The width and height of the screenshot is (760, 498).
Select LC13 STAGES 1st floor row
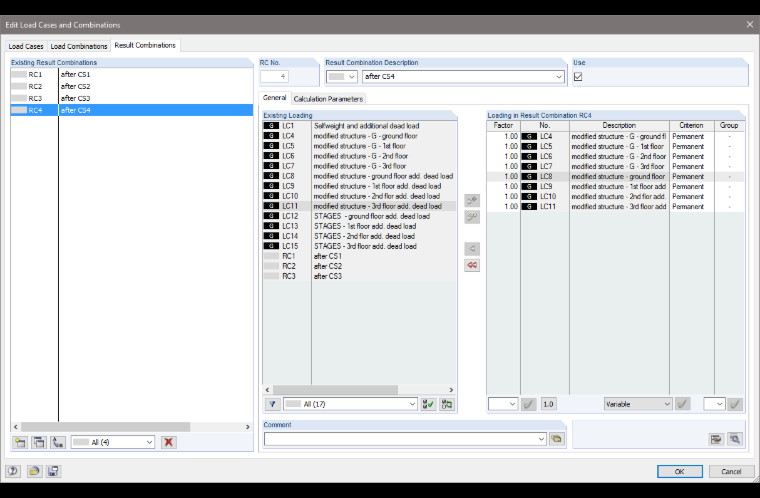pyautogui.click(x=359, y=226)
